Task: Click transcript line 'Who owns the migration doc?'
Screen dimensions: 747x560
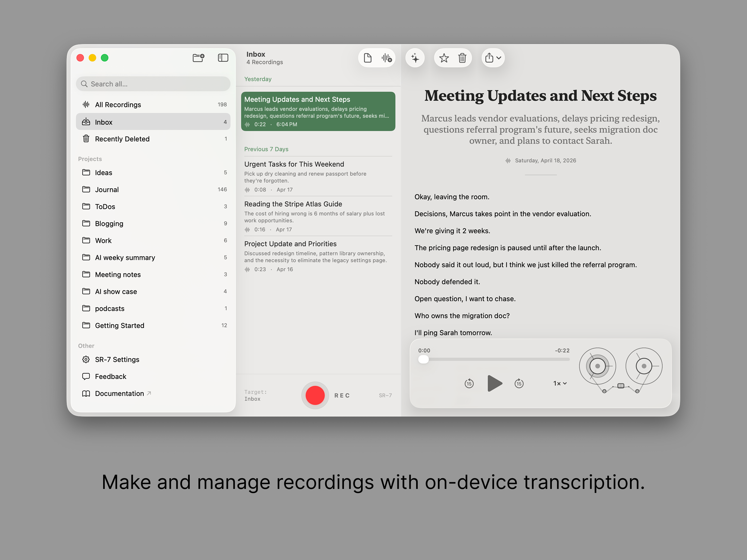Action: tap(462, 316)
